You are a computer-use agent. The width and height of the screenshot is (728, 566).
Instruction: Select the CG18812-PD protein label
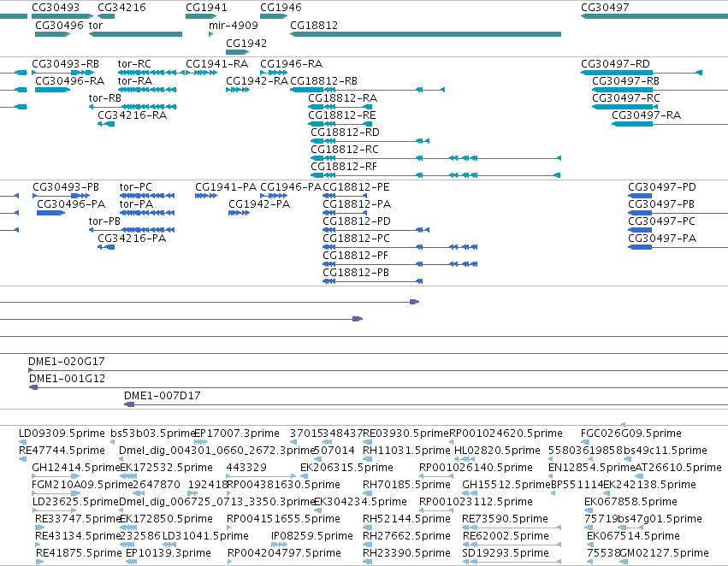[357, 221]
